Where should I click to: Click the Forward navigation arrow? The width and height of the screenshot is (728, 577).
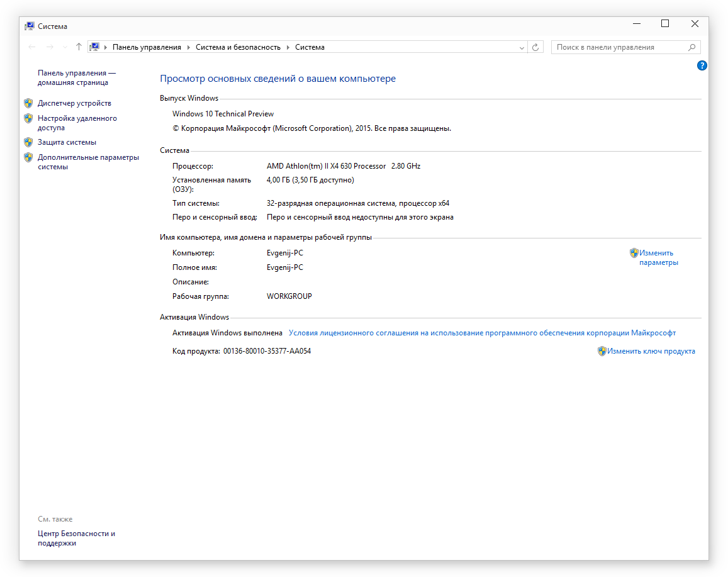pos(50,47)
